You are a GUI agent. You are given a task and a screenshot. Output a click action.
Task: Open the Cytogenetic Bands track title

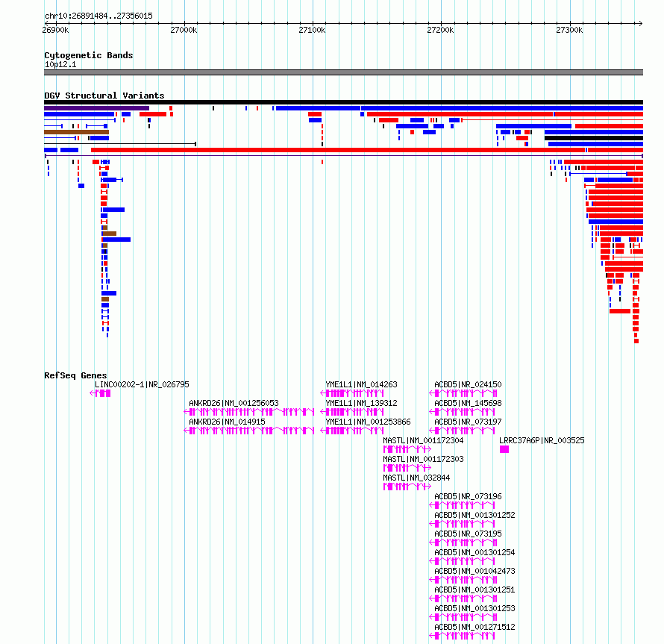[89, 55]
